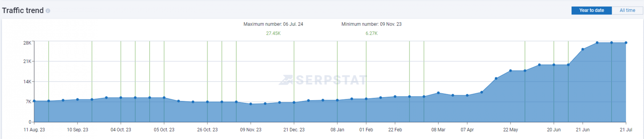Click the data point above 08 Mar
The height and width of the screenshot is (139, 644).
point(438,93)
